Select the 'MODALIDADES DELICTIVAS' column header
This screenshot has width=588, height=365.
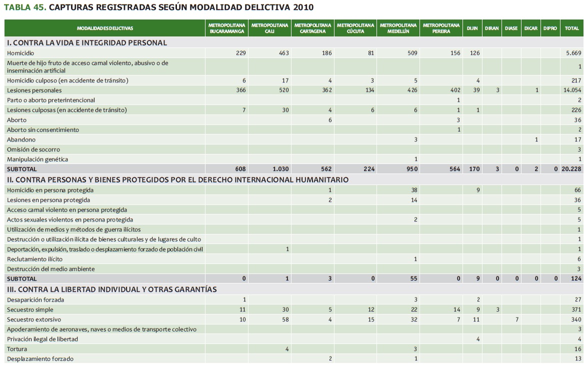105,28
